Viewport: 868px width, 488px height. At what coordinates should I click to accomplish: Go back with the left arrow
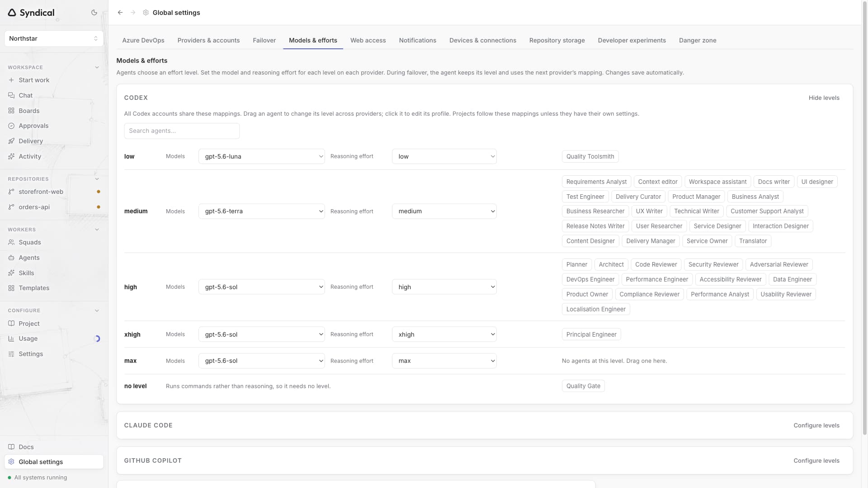pos(120,13)
